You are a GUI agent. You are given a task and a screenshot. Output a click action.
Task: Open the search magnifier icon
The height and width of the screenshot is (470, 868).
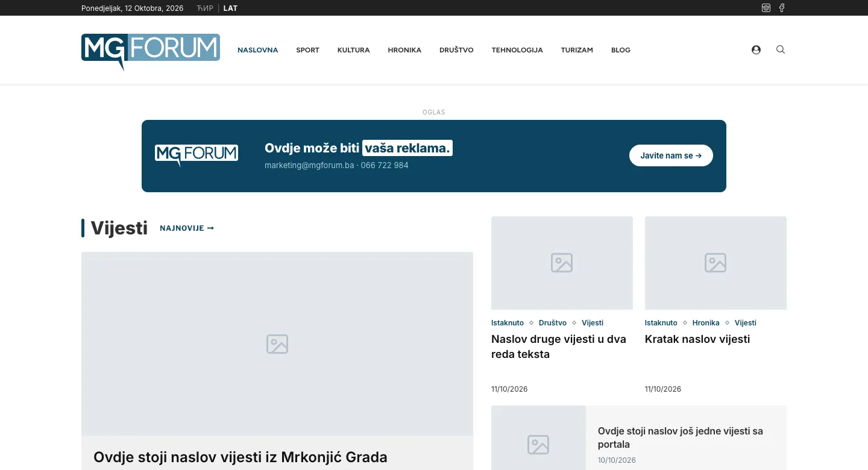781,49
